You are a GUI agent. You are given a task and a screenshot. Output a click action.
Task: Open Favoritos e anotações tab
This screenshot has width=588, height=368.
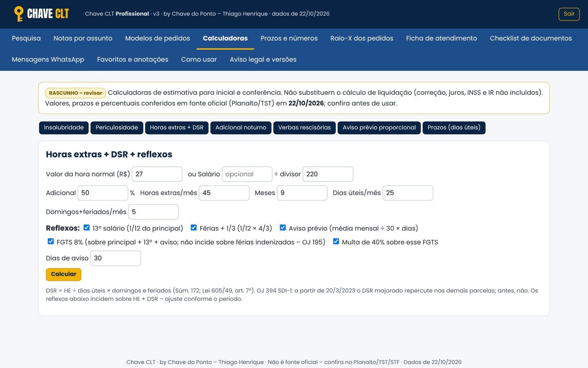point(133,60)
